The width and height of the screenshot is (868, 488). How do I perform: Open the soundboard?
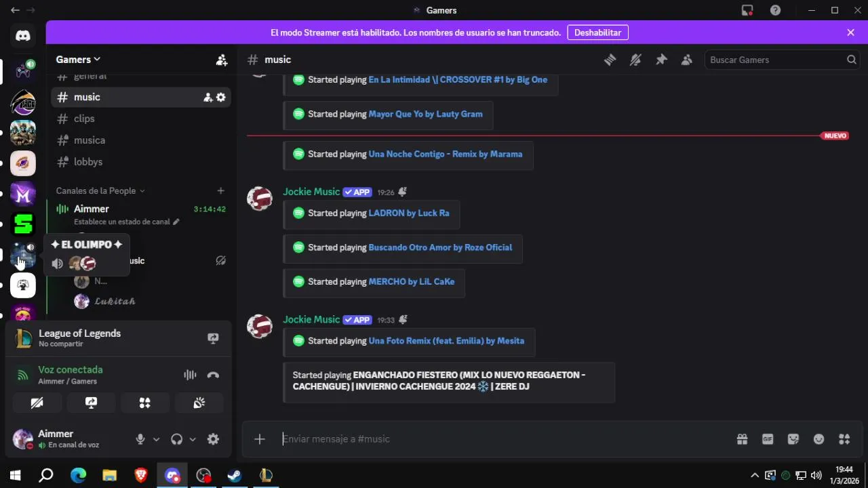tap(199, 403)
